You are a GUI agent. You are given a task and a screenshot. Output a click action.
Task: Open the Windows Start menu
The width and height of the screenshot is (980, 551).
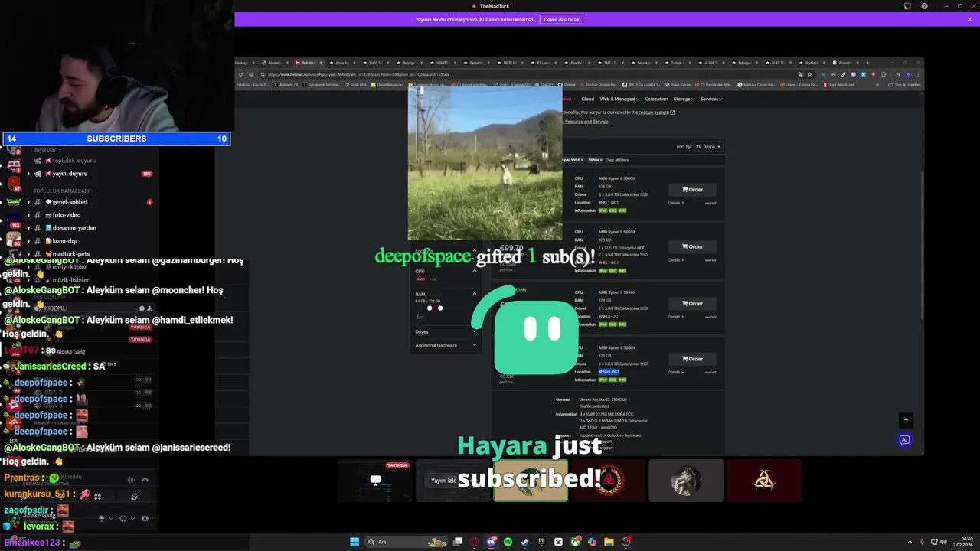point(354,542)
